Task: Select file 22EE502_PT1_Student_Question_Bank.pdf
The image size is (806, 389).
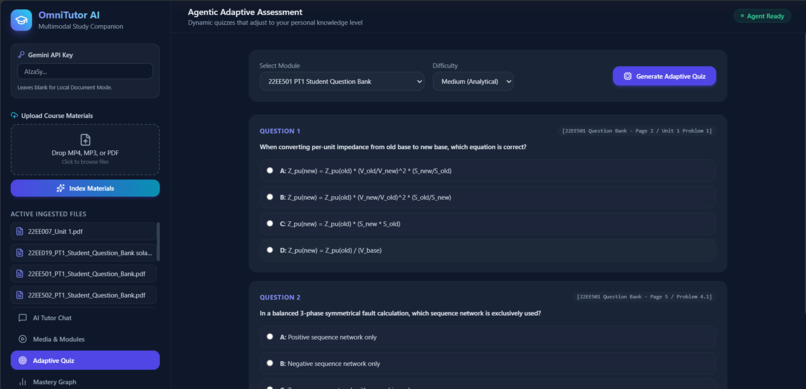Action: (x=84, y=295)
